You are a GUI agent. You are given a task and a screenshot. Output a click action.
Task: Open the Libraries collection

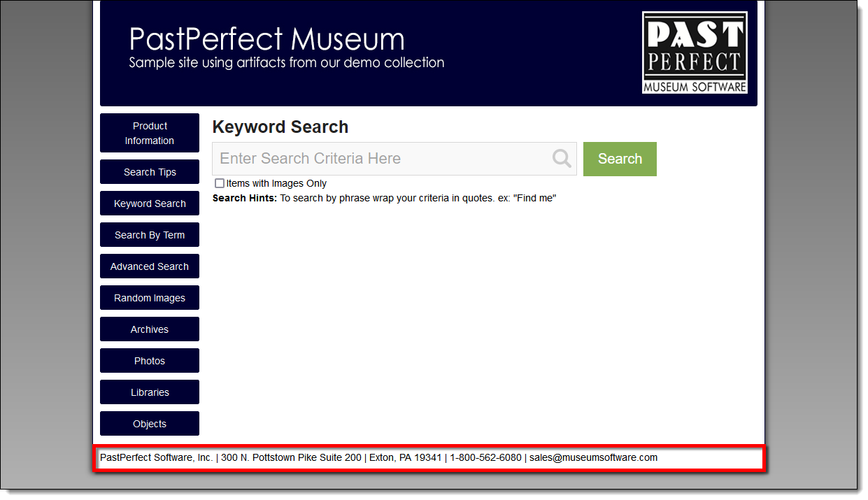(x=149, y=392)
